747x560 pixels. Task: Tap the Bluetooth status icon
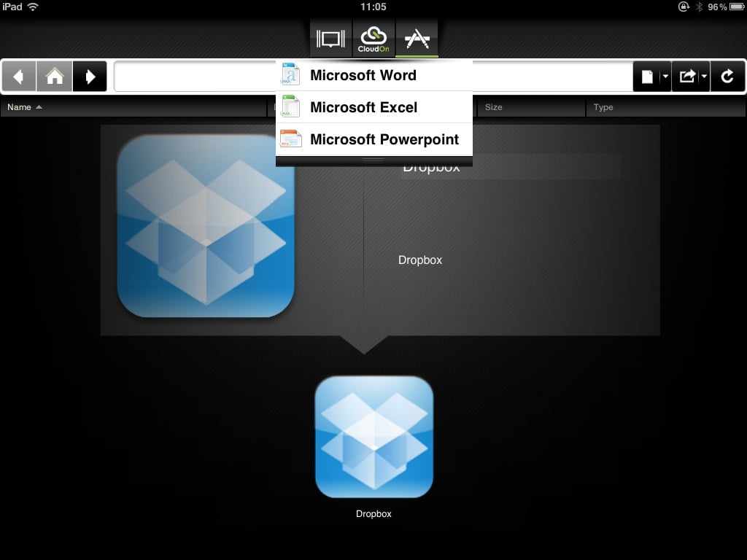coord(699,7)
